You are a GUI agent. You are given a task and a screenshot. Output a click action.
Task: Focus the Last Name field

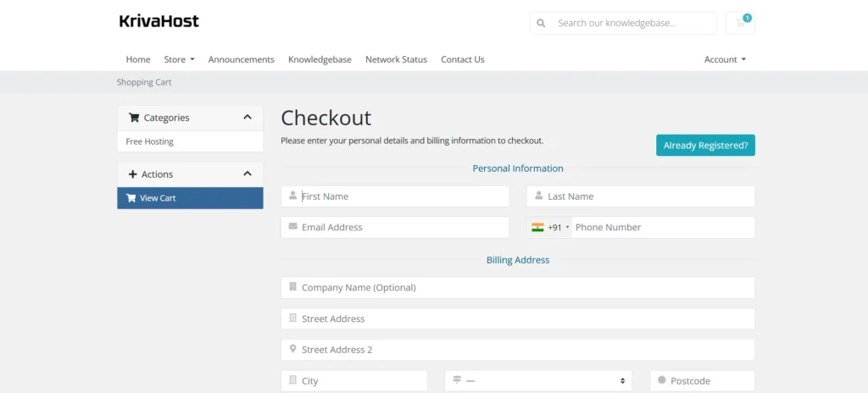641,196
